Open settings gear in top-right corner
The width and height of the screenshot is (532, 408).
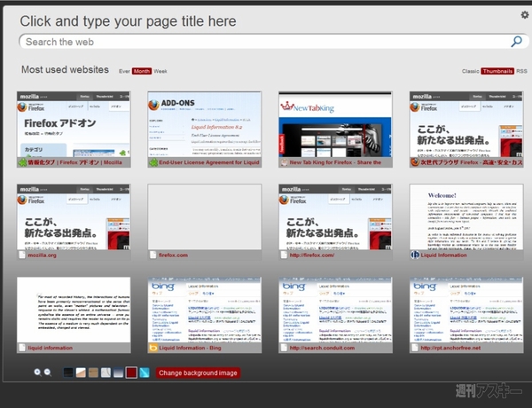pos(524,14)
